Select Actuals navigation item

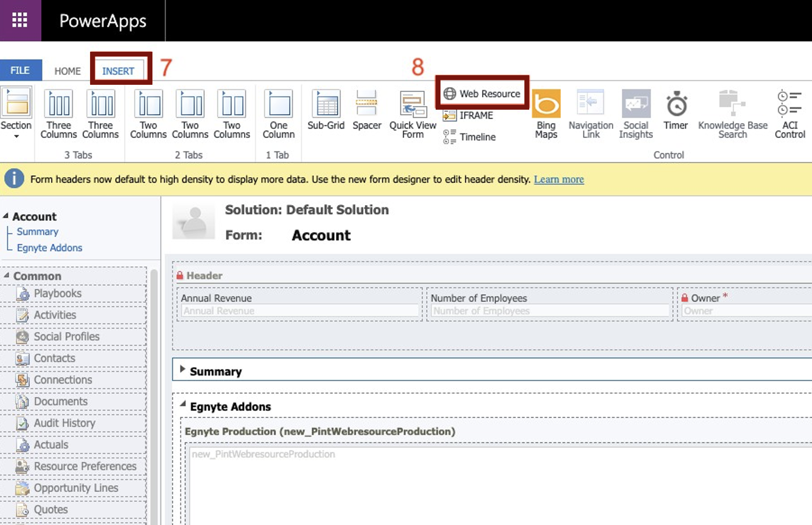(74, 445)
